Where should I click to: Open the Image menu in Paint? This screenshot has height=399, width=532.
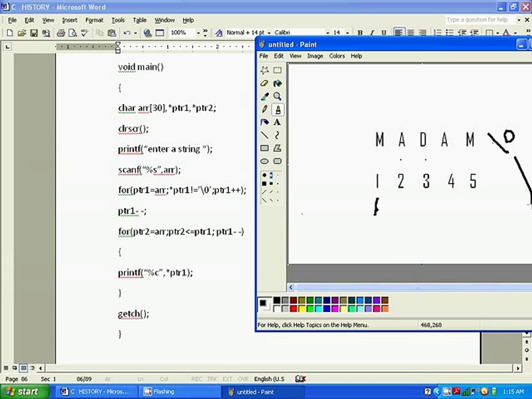[315, 56]
